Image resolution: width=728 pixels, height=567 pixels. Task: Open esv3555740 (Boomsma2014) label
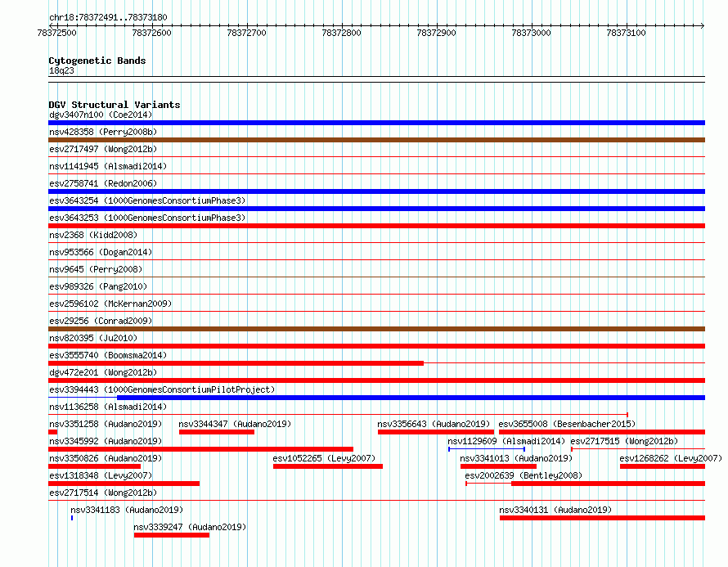tap(108, 355)
